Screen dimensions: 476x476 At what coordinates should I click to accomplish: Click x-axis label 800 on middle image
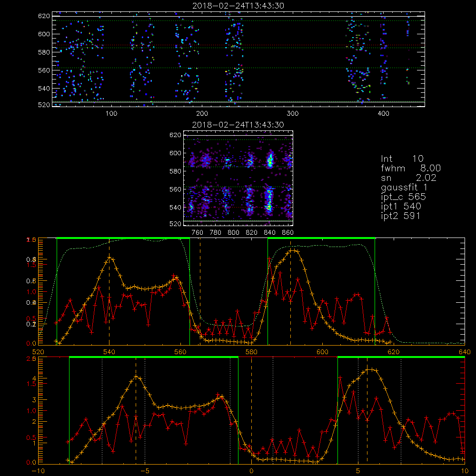pyautogui.click(x=233, y=233)
